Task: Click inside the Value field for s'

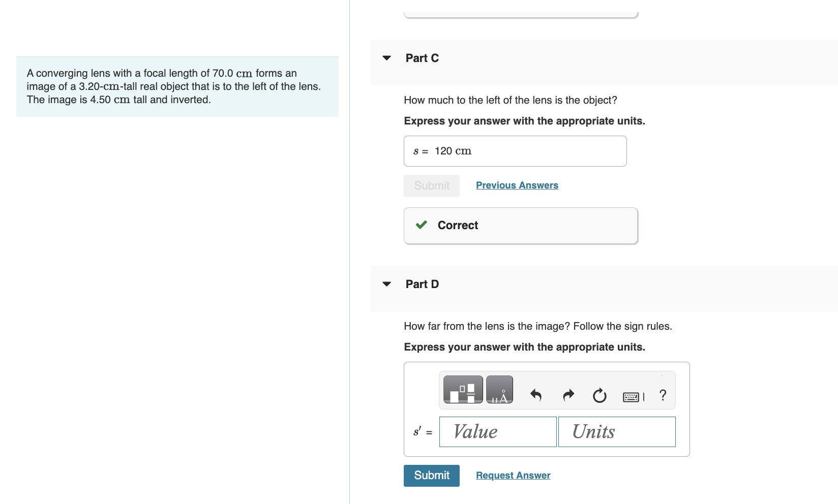Action: [x=497, y=431]
